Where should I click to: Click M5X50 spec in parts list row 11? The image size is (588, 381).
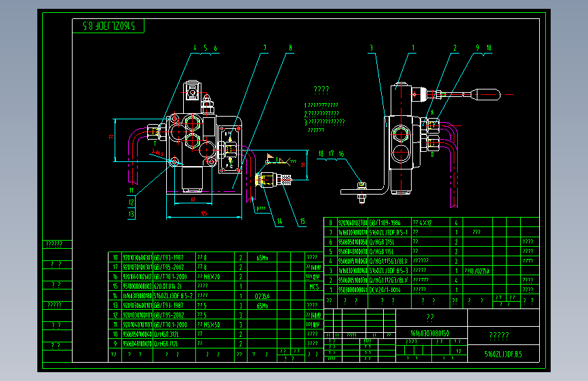coord(212,325)
